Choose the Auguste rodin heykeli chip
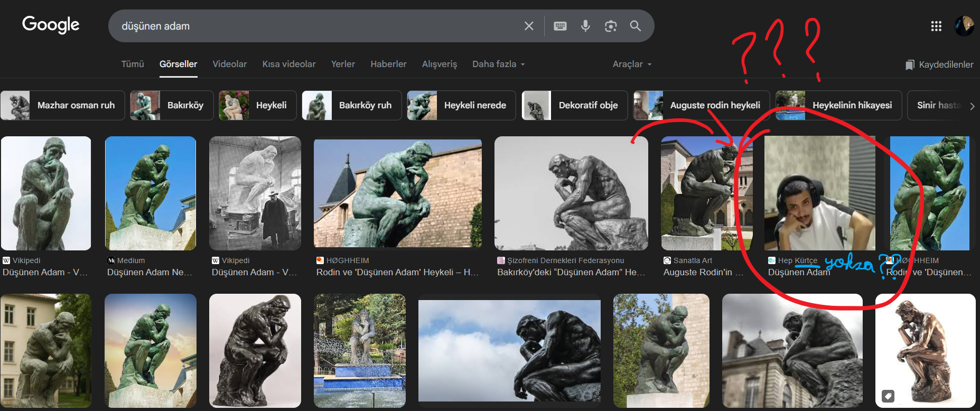980x411 pixels. point(702,105)
